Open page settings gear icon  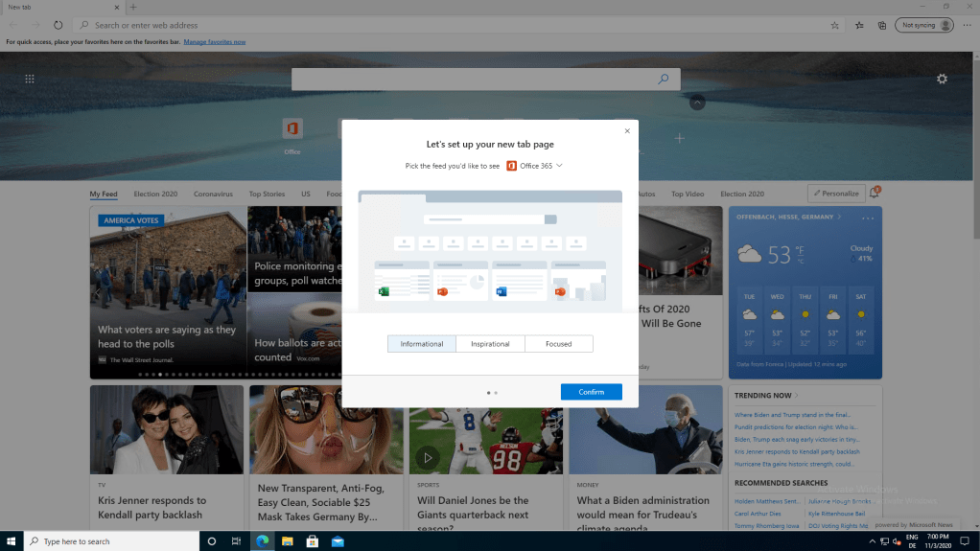point(942,79)
